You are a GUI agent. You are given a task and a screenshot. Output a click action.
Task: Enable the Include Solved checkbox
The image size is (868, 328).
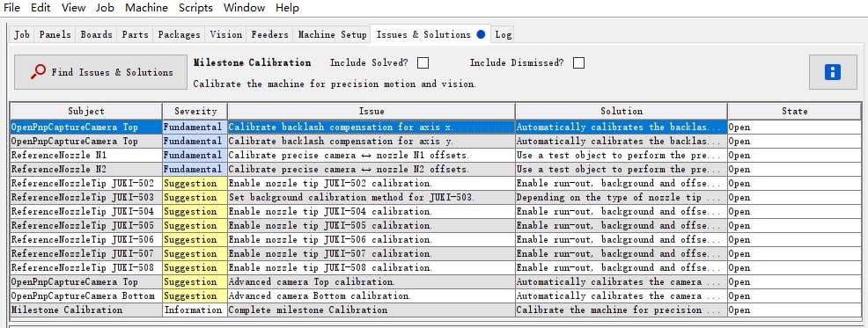pos(423,63)
